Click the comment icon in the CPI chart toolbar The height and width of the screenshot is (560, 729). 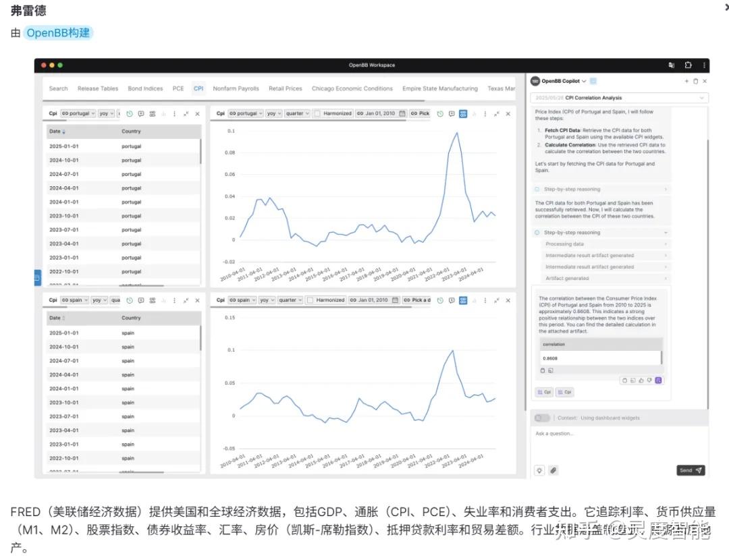tap(450, 113)
